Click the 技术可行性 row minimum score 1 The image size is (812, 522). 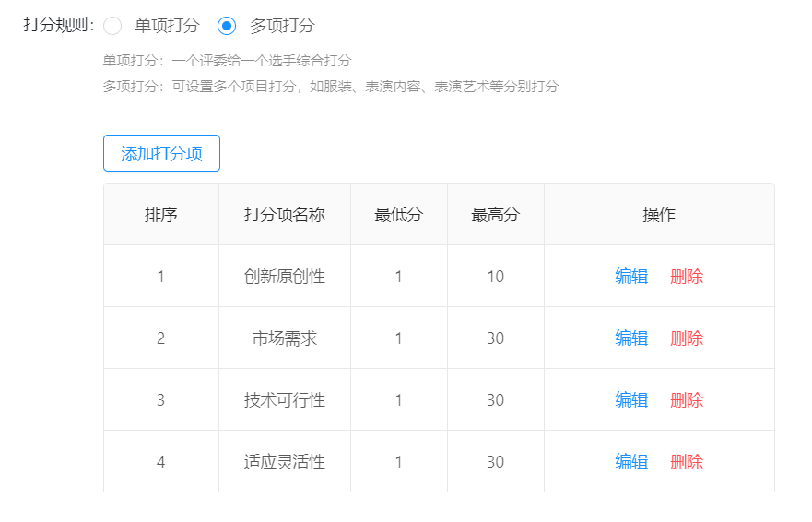(x=399, y=399)
